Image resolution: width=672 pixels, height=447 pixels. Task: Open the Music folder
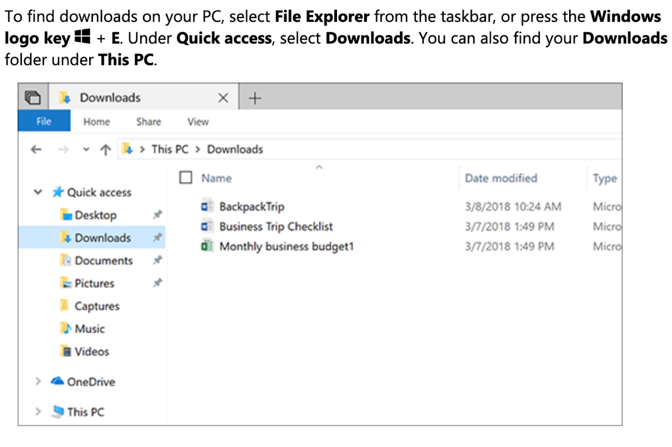click(x=90, y=329)
